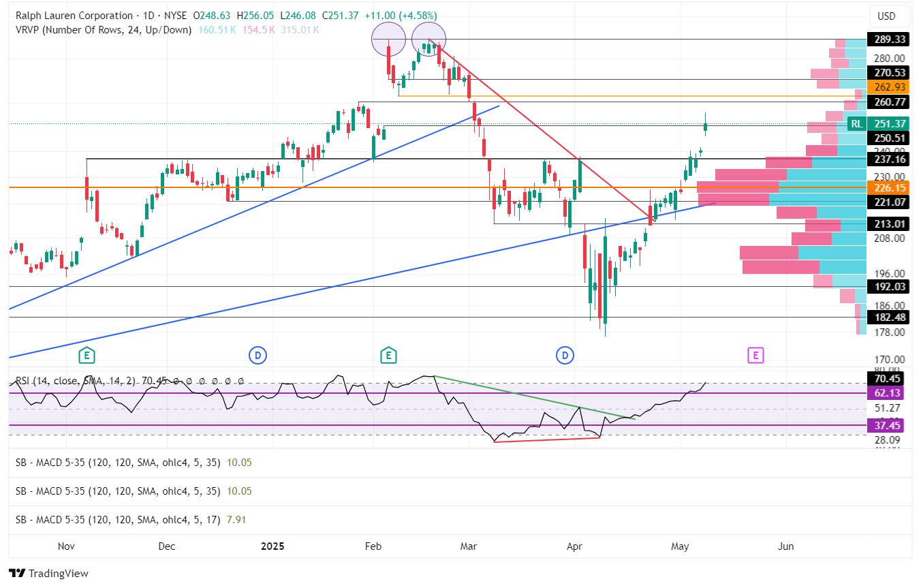Click the 221.07 price level label

[887, 202]
